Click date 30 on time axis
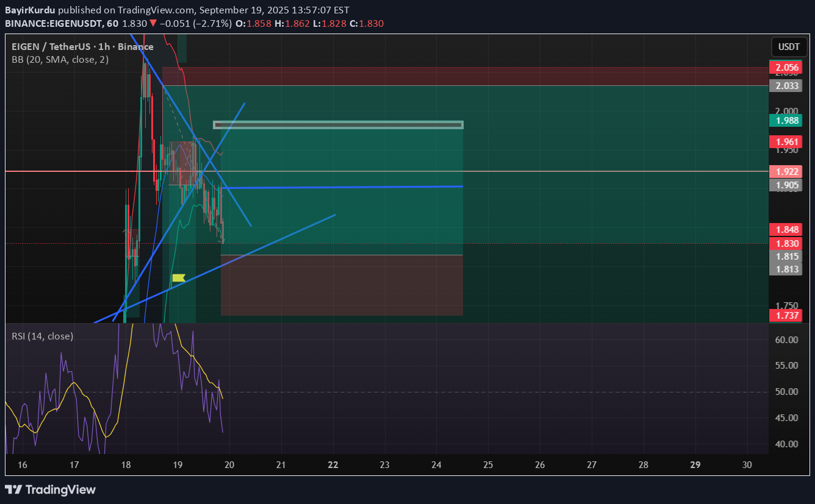Viewport: 815px width, 504px height. [747, 465]
